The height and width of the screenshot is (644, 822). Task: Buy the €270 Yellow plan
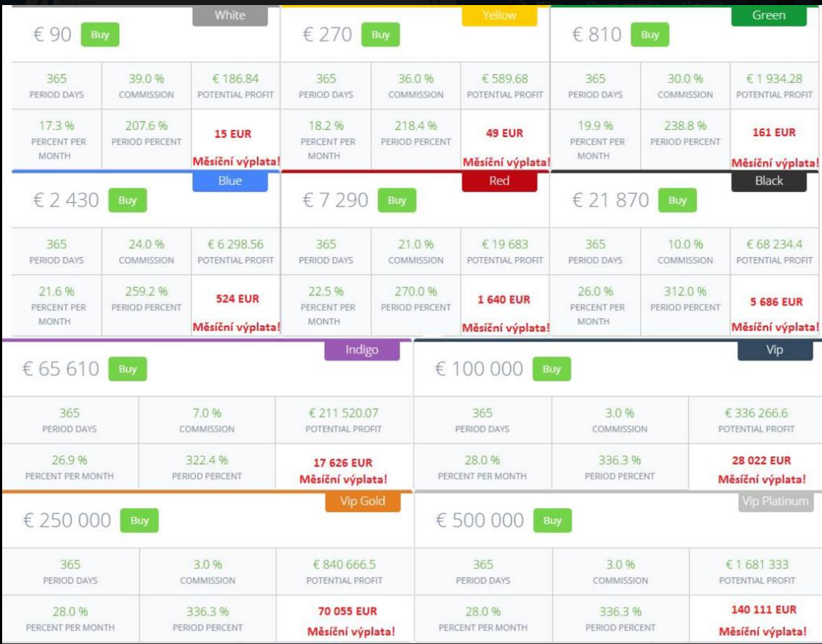[x=381, y=35]
